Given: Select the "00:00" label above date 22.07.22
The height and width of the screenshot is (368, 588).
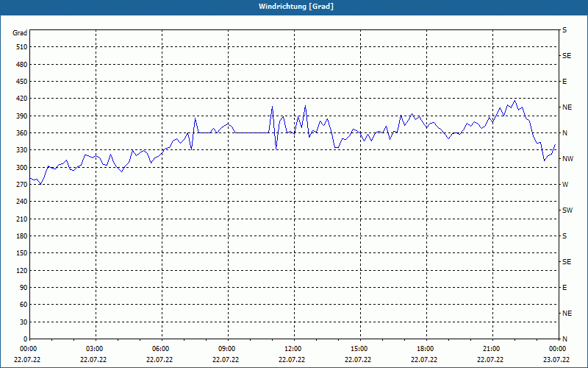Looking at the screenshot, I should tap(29, 349).
